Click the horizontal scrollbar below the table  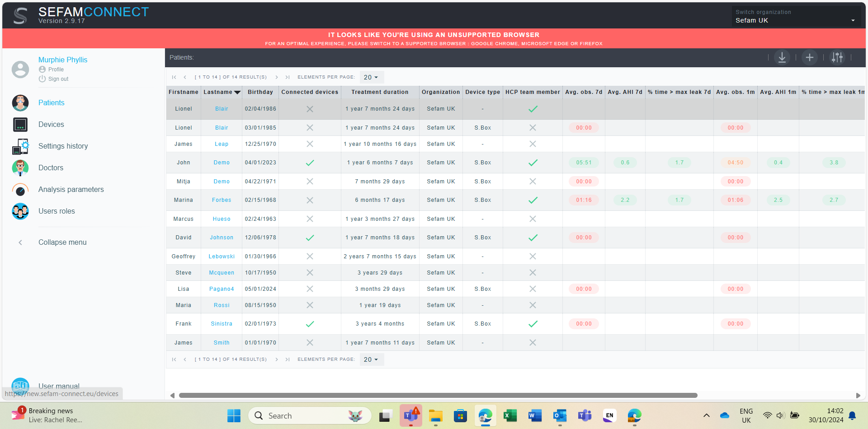(x=438, y=395)
